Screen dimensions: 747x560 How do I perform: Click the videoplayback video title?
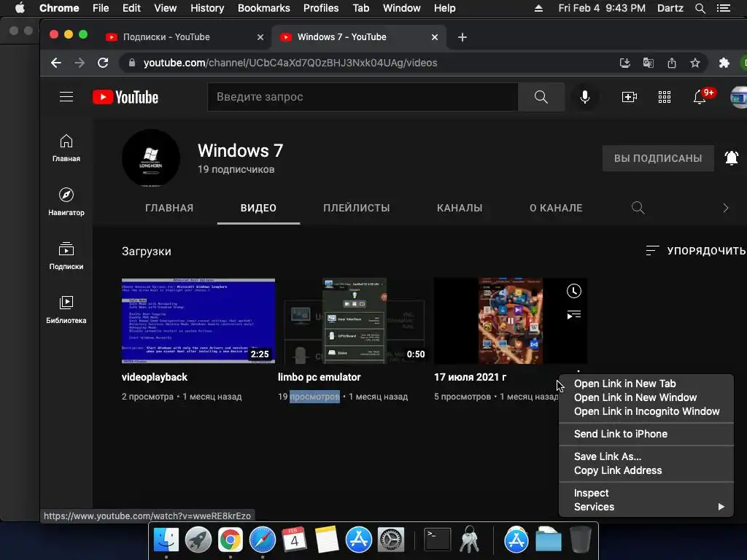coord(155,377)
